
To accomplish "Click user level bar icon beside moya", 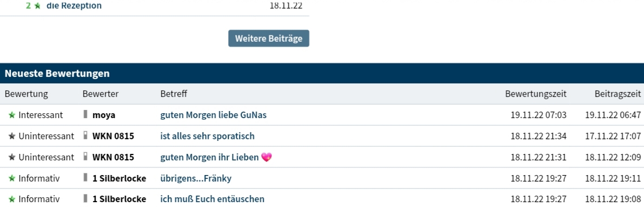I will click(x=85, y=115).
